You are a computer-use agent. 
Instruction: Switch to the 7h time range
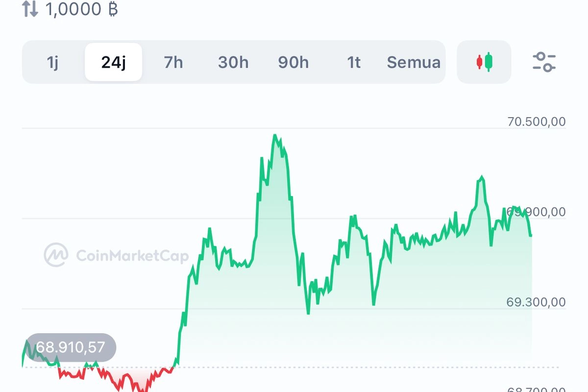pos(173,62)
